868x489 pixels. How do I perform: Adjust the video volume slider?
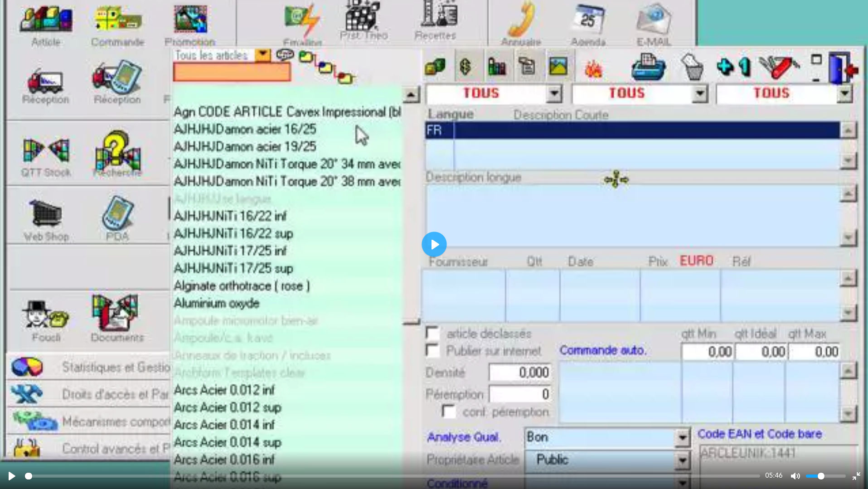tap(825, 476)
